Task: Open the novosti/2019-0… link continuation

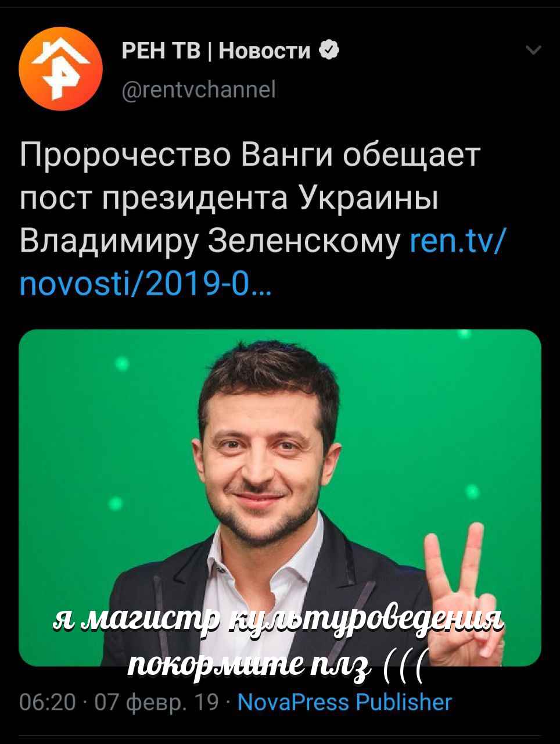Action: (x=145, y=284)
